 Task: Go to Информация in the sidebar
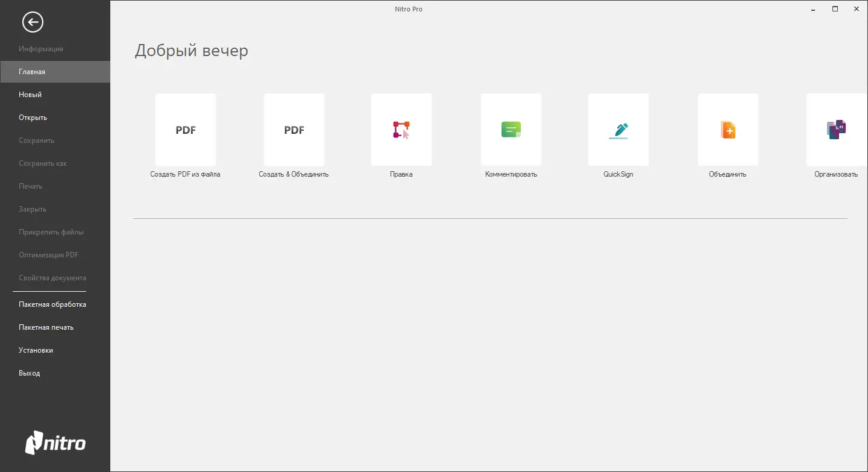coord(55,49)
